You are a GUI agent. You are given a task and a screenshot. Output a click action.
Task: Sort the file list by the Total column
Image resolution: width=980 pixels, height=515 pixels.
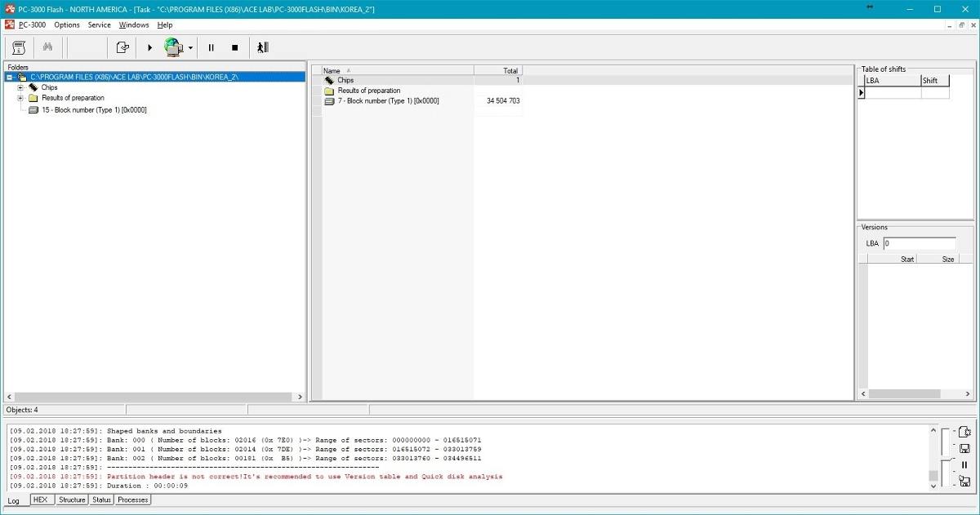498,70
